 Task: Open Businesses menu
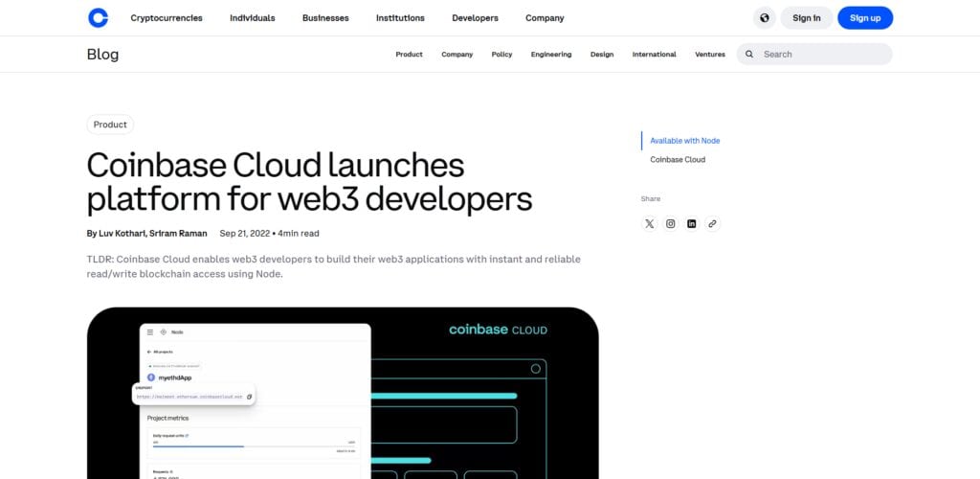pos(325,18)
